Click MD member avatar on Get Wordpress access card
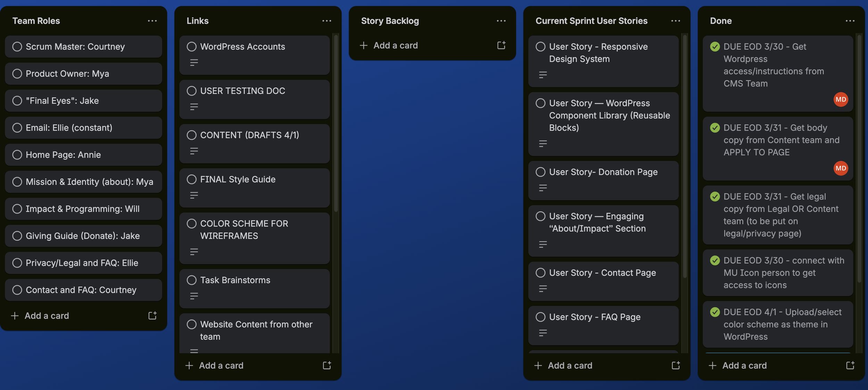The height and width of the screenshot is (390, 868). pyautogui.click(x=841, y=100)
